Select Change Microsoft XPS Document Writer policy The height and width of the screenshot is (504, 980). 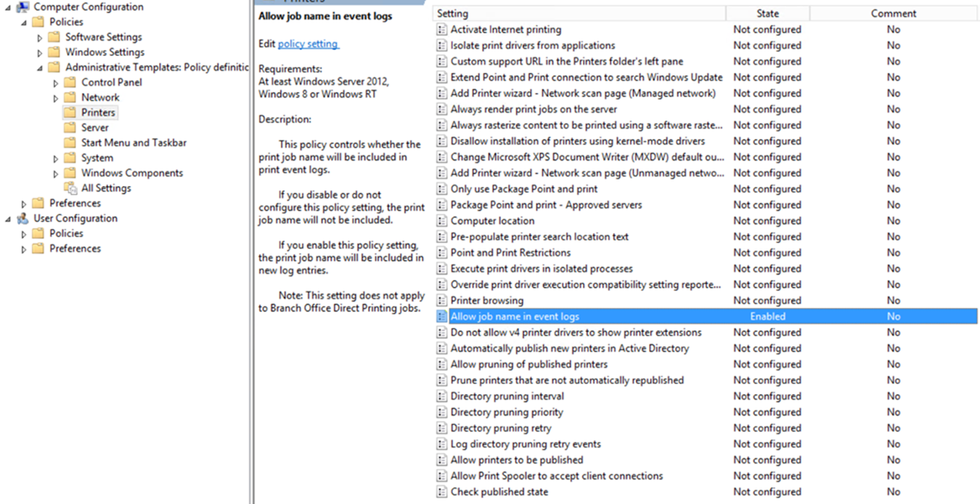tap(587, 157)
